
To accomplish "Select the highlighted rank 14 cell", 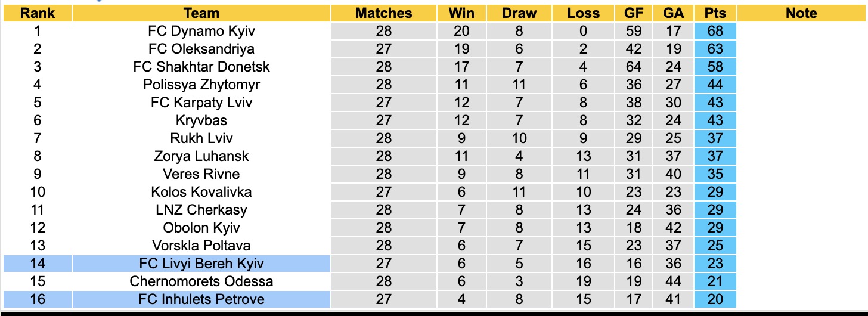I will [37, 264].
